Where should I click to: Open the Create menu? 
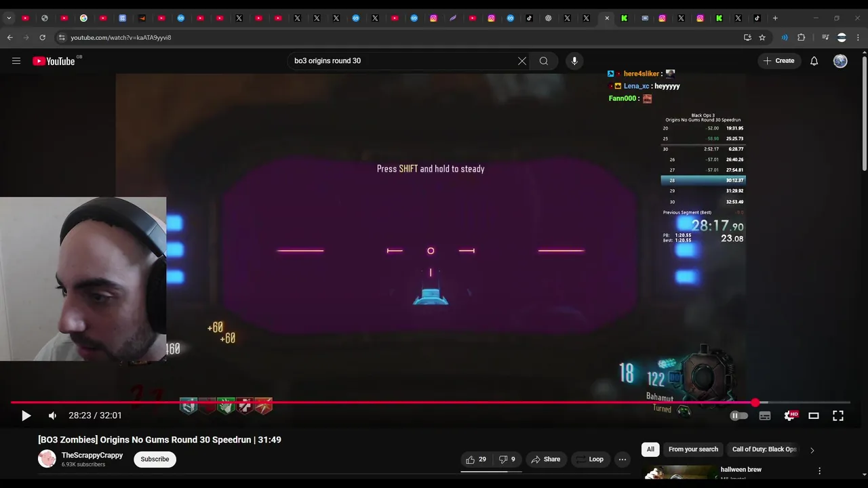click(x=778, y=61)
